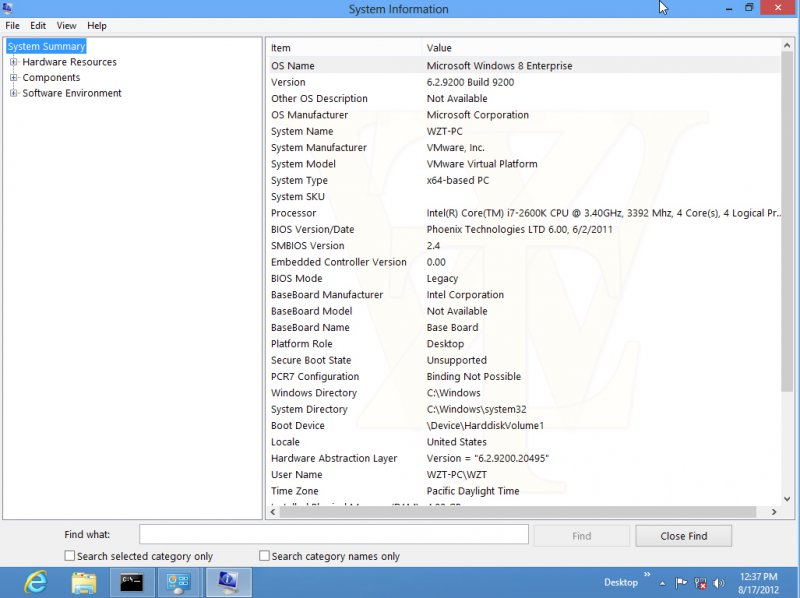Expand the Components tree node
Screen dimensions: 800x598
[14, 78]
